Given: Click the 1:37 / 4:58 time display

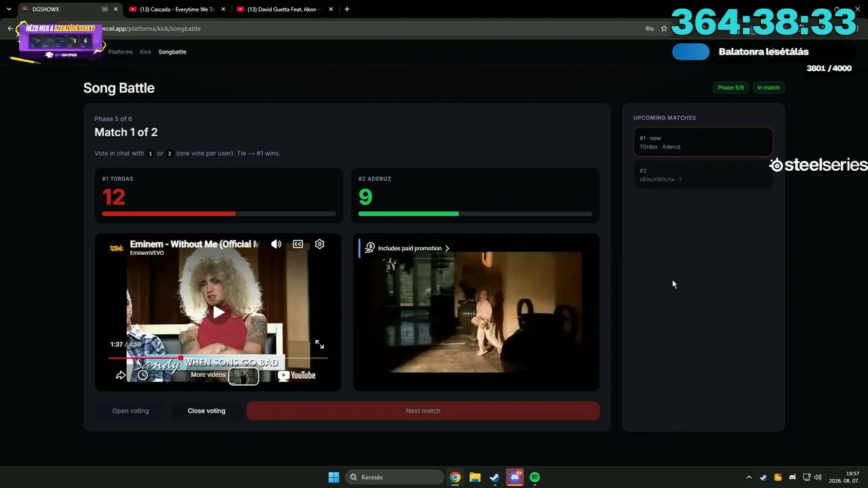Looking at the screenshot, I should click(126, 344).
